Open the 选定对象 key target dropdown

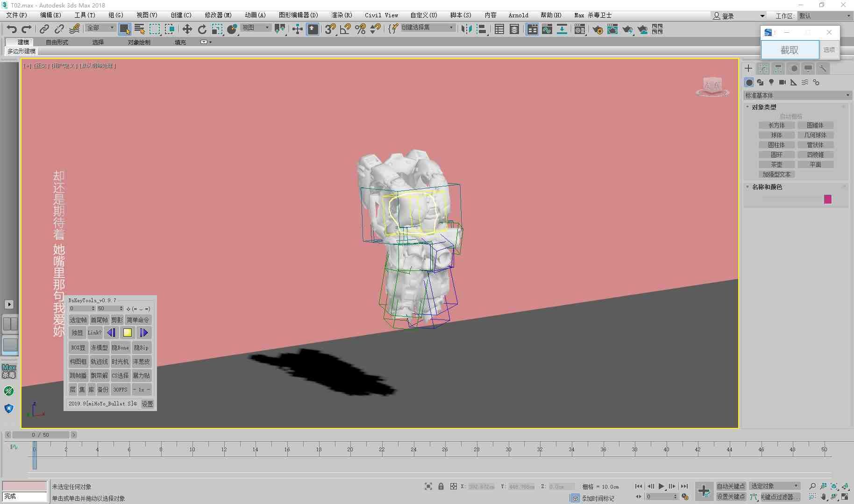[x=775, y=486]
